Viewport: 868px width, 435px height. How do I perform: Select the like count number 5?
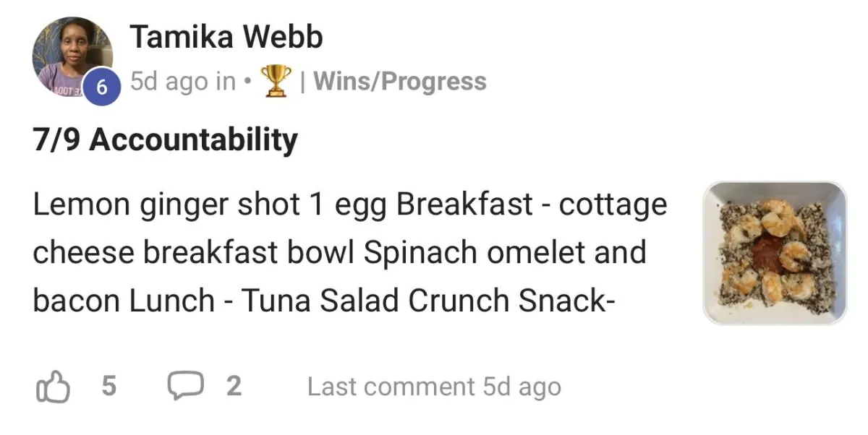109,387
